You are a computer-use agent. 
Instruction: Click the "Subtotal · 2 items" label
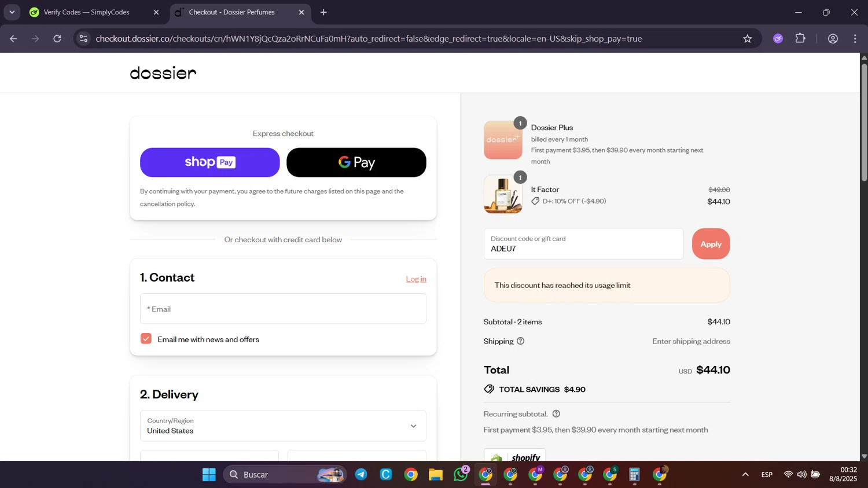[x=513, y=322]
